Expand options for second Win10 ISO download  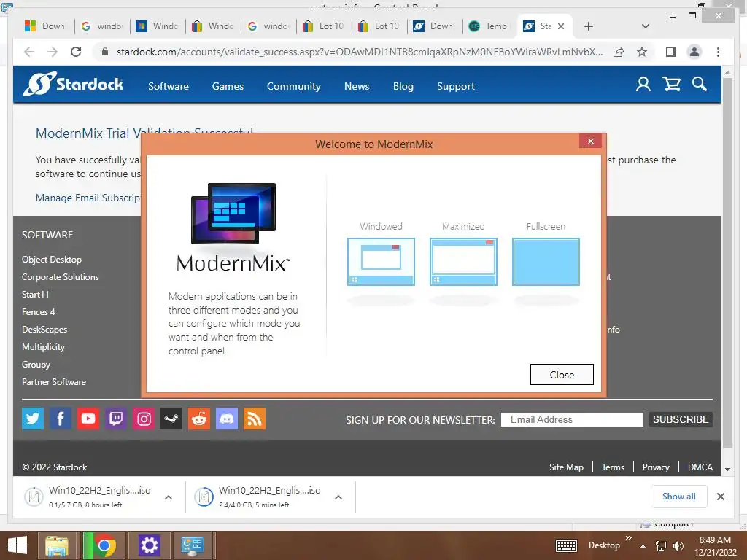click(x=338, y=497)
